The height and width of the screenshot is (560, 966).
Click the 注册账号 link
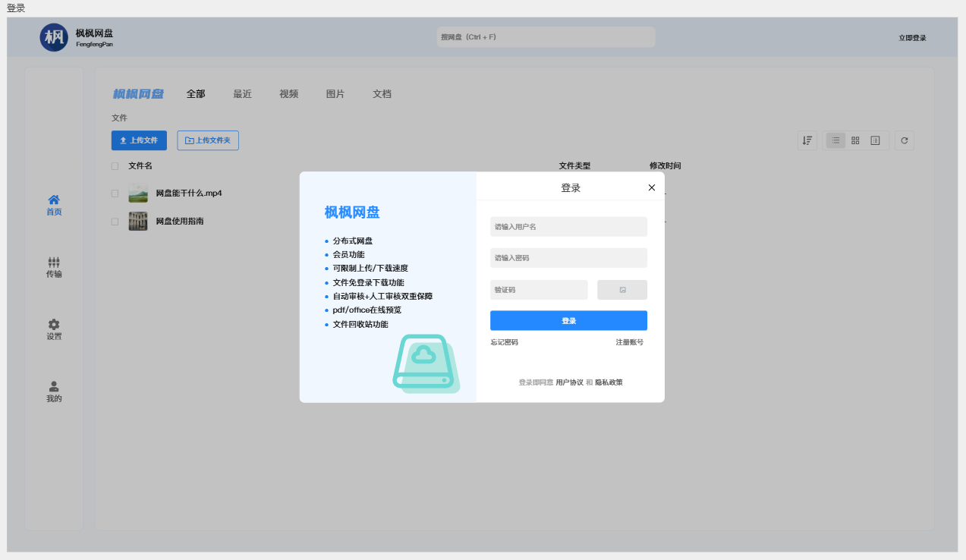coord(630,342)
